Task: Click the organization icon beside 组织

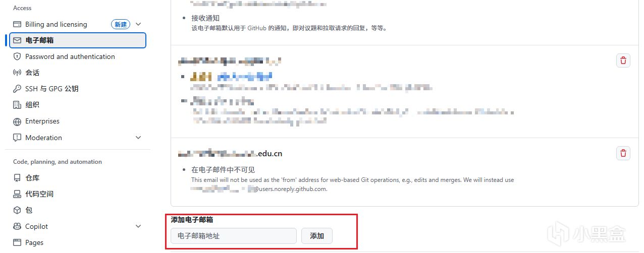Action: (x=17, y=105)
